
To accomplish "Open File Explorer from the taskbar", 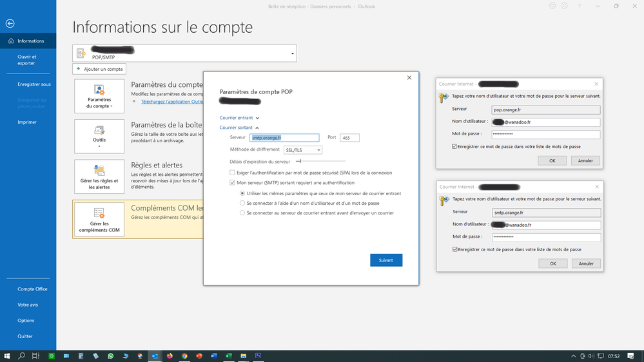I will 244,356.
